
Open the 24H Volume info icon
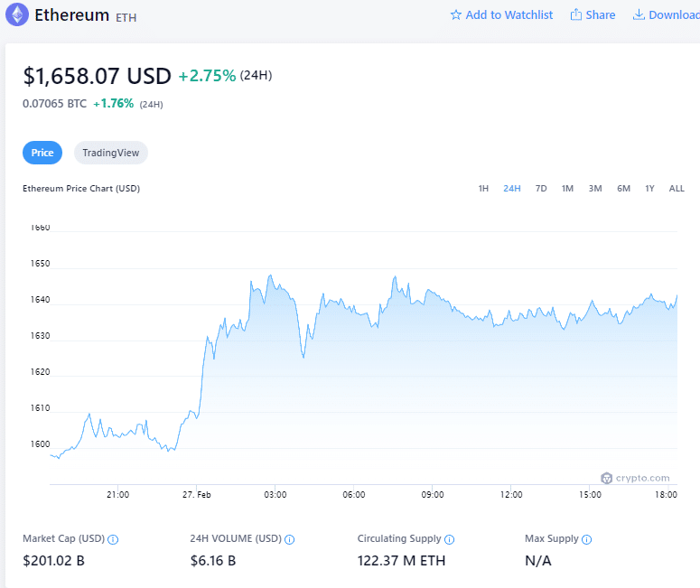point(290,539)
